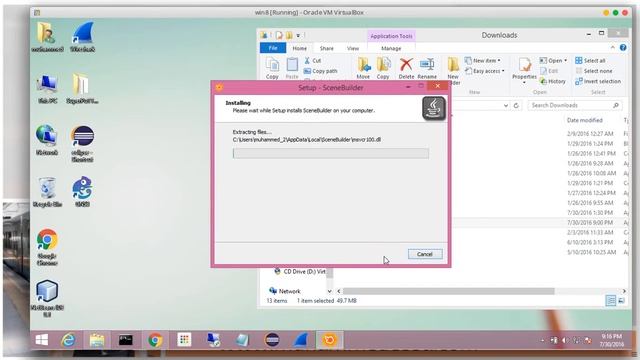The height and width of the screenshot is (360, 640).
Task: Collapse the ribbon with the chevron arrow
Action: pos(612,48)
